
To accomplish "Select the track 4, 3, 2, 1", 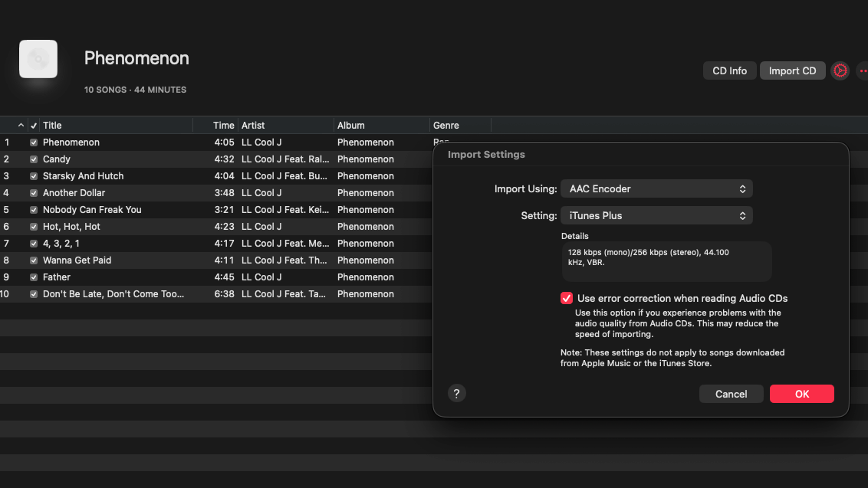I will coord(61,244).
